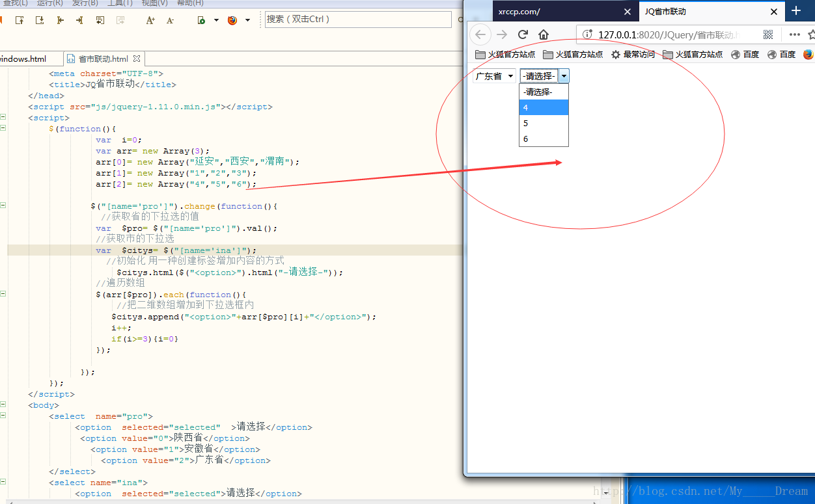815x504 pixels.
Task: Collapse the each(function(){ fold marker
Action: 3,294
